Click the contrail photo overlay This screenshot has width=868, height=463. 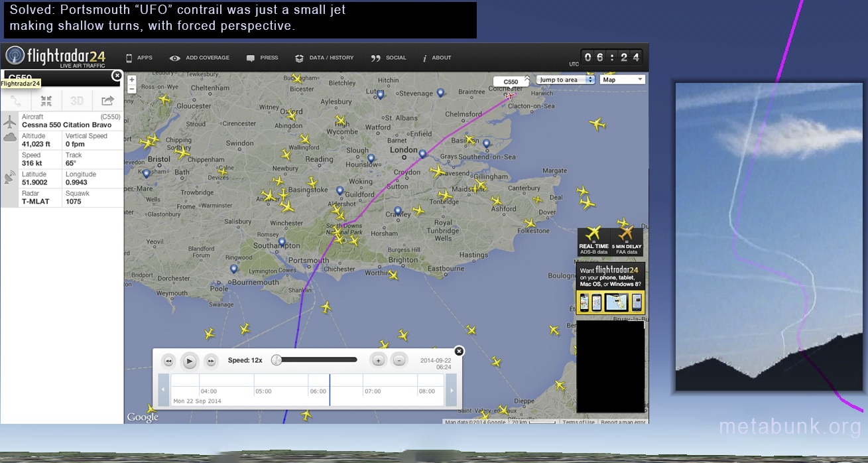[x=769, y=237]
